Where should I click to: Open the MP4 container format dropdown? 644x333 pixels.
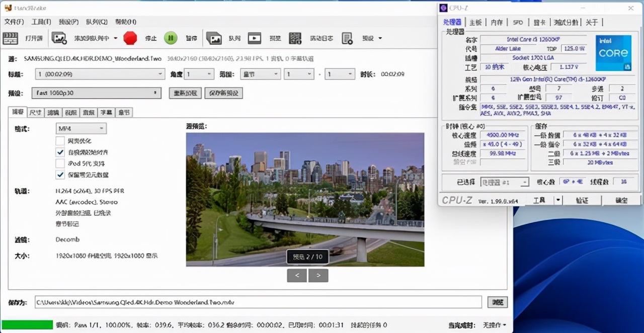click(x=80, y=129)
